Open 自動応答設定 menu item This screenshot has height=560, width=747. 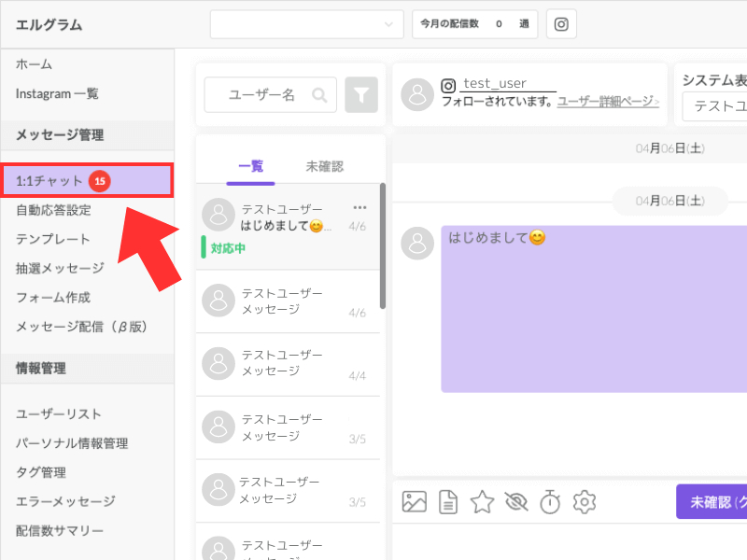tap(53, 210)
